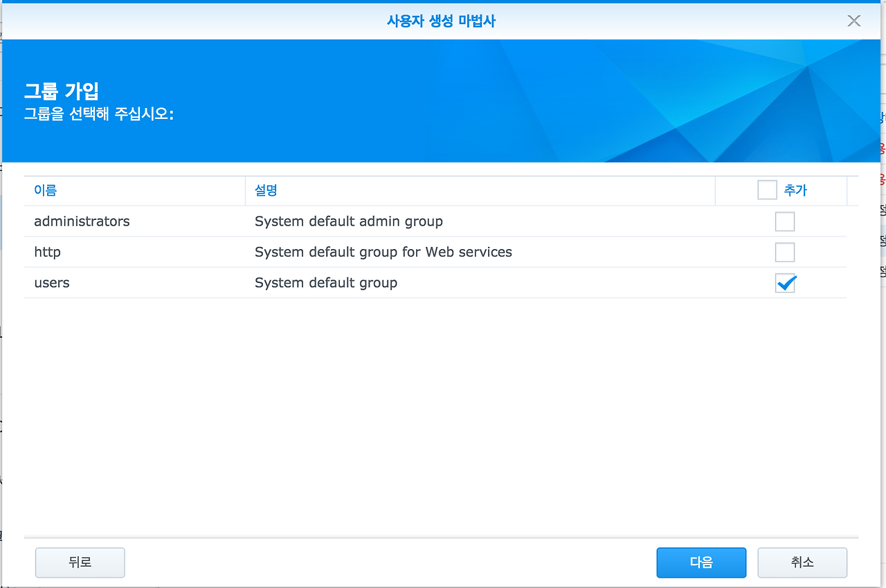The width and height of the screenshot is (886, 588).
Task: Cancel the wizard with 취소
Action: point(802,562)
